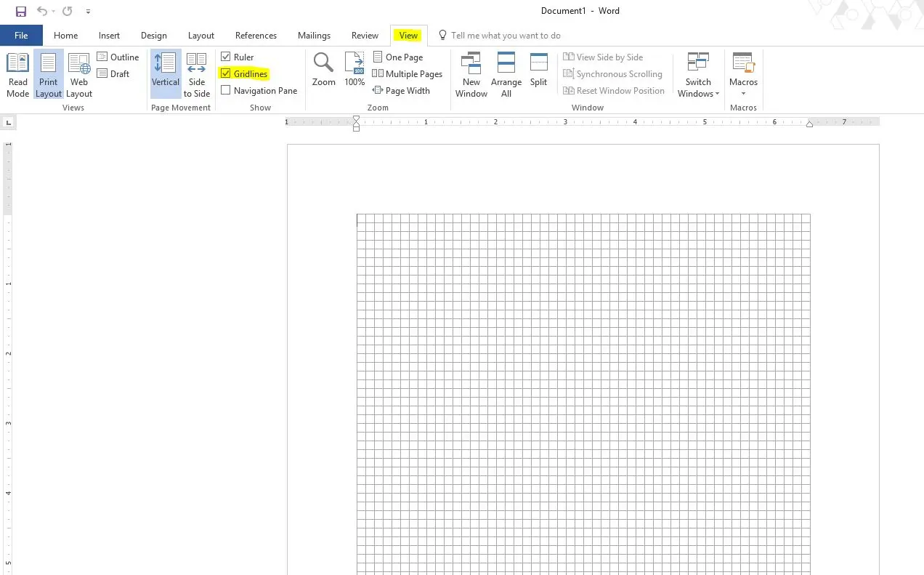
Task: Click the Tell me search field
Action: [506, 35]
